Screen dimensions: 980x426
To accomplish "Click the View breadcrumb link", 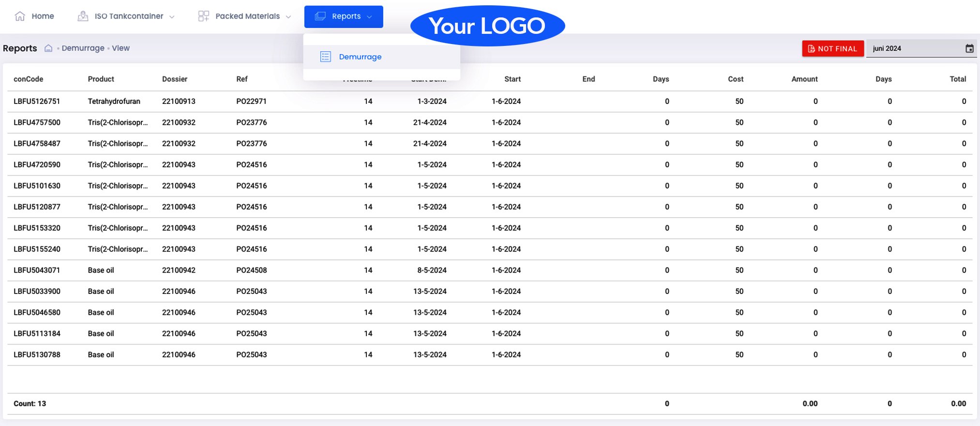I will click(x=121, y=48).
